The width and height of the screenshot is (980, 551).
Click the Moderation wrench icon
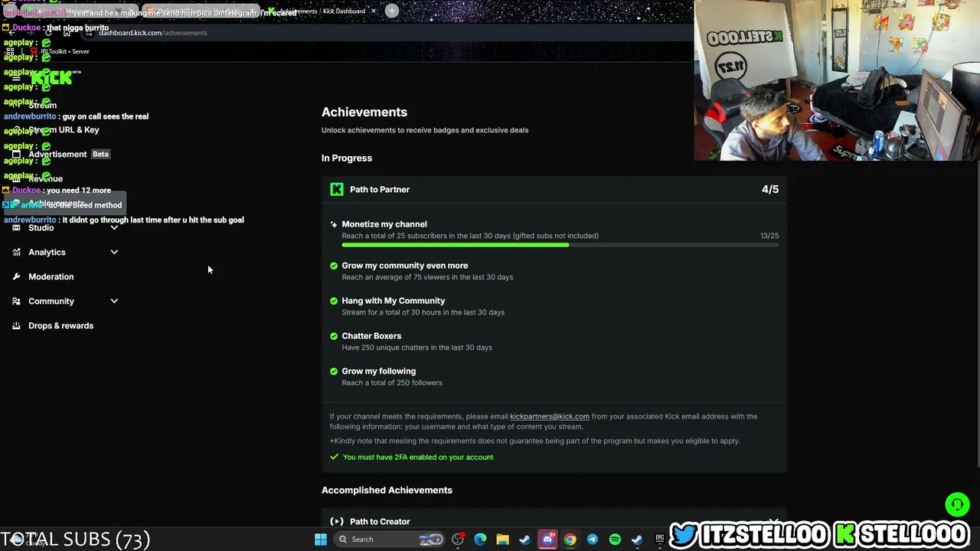click(16, 276)
